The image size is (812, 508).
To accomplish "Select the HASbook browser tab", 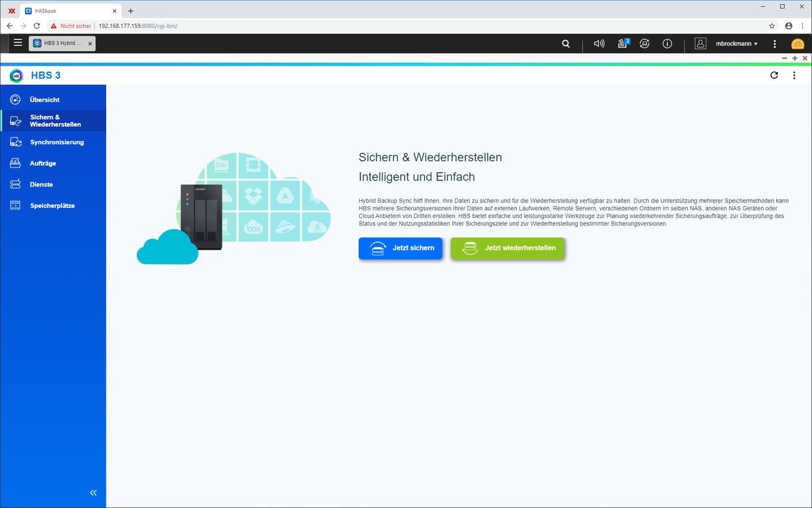I will click(x=70, y=11).
